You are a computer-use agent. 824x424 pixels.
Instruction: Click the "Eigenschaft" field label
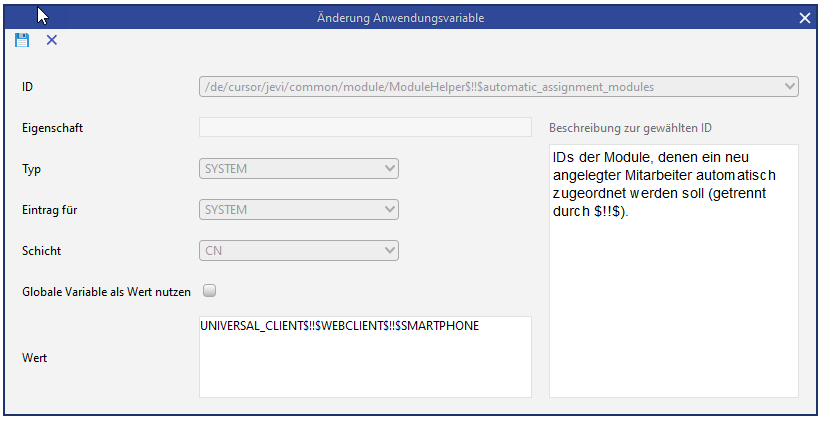tap(51, 127)
